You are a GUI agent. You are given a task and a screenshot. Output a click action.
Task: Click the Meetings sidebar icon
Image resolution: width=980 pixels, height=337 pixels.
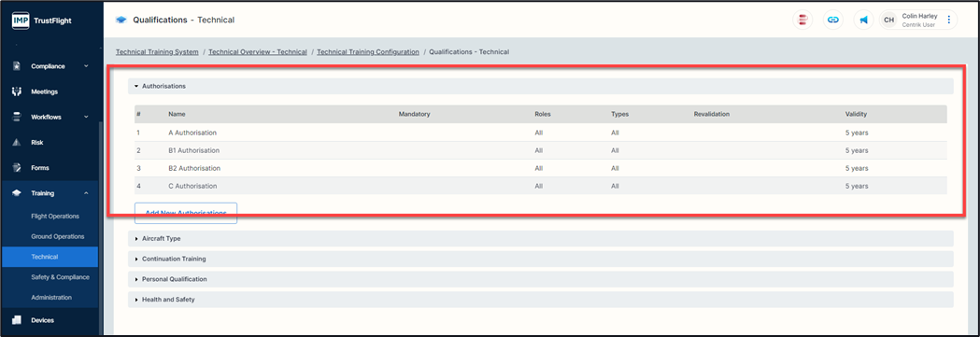18,91
